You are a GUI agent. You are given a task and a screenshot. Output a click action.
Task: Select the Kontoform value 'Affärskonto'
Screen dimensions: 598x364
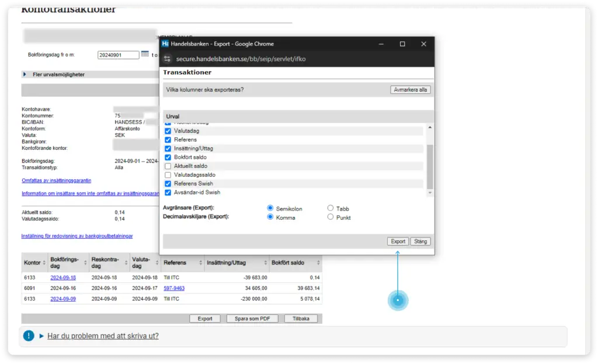coord(127,129)
